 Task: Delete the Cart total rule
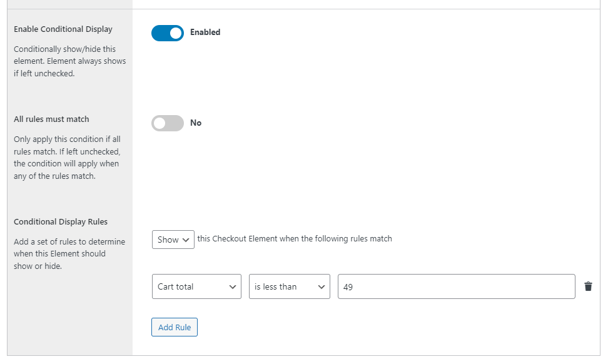587,286
